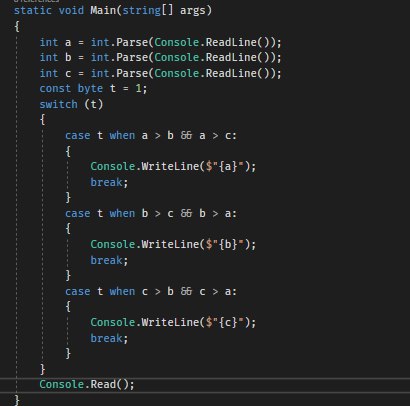
Task: Click the 'byte' type keyword
Action: pos(90,89)
